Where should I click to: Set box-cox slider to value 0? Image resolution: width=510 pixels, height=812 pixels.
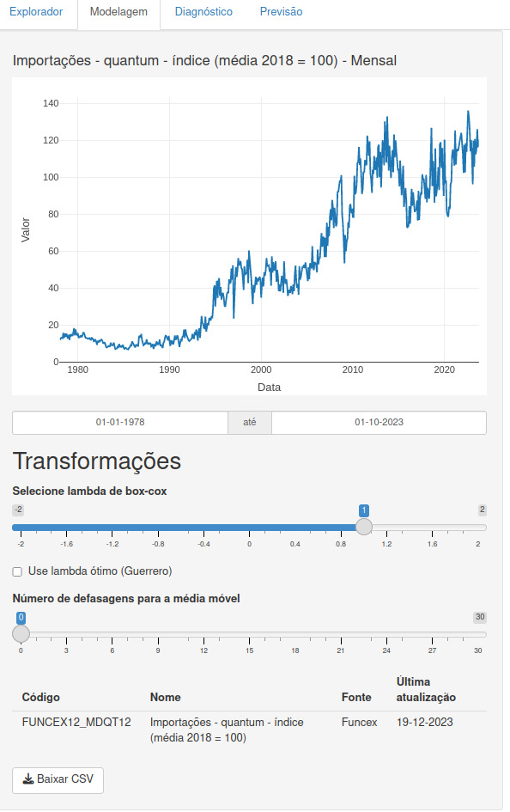pos(249,526)
